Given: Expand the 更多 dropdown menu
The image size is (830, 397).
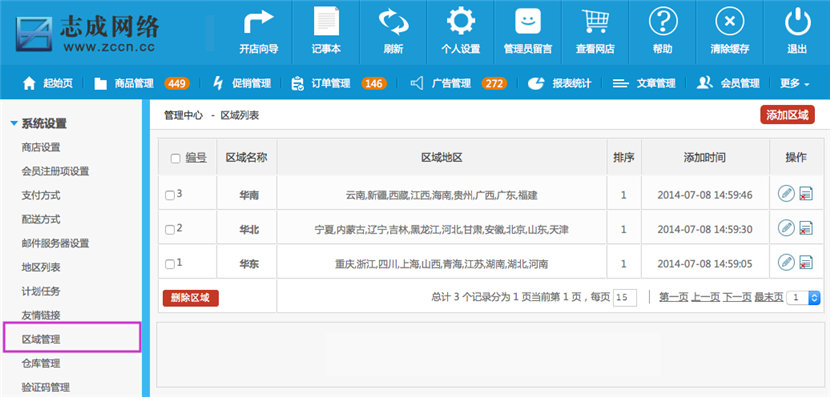Looking at the screenshot, I should [x=795, y=83].
